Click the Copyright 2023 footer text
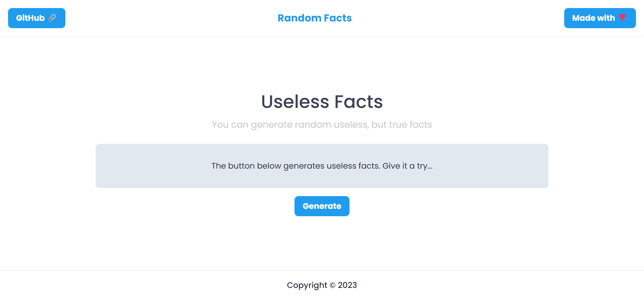This screenshot has width=644, height=299. 322,285
